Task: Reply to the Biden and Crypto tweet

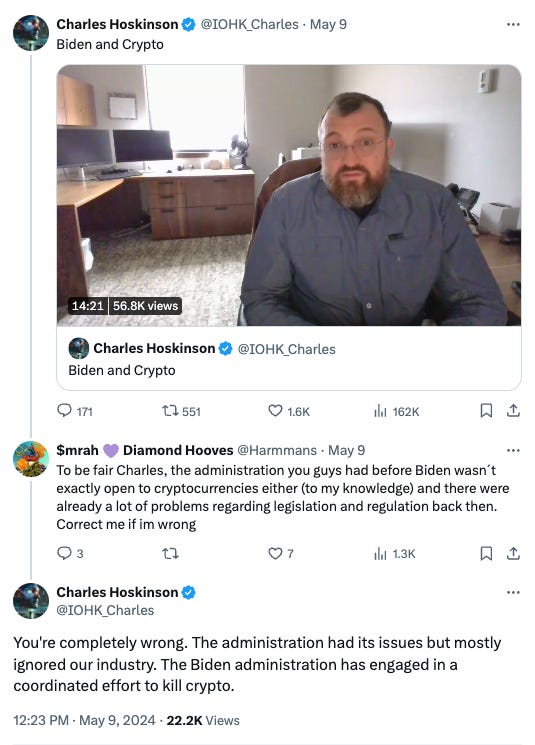Action: (74, 411)
